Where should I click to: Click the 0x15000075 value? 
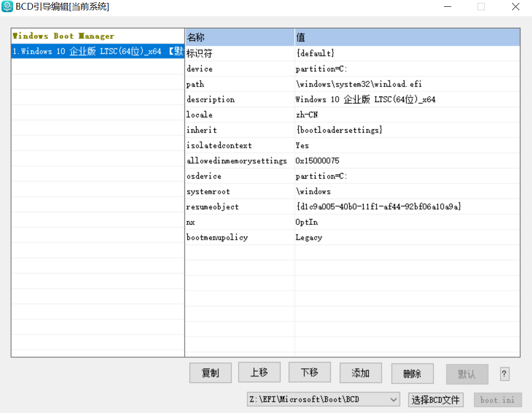[317, 161]
